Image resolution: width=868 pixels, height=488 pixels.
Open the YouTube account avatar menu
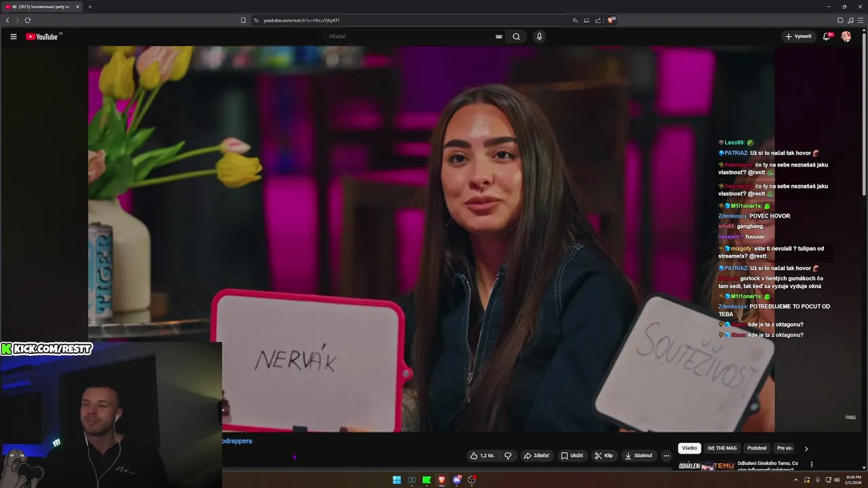point(846,37)
